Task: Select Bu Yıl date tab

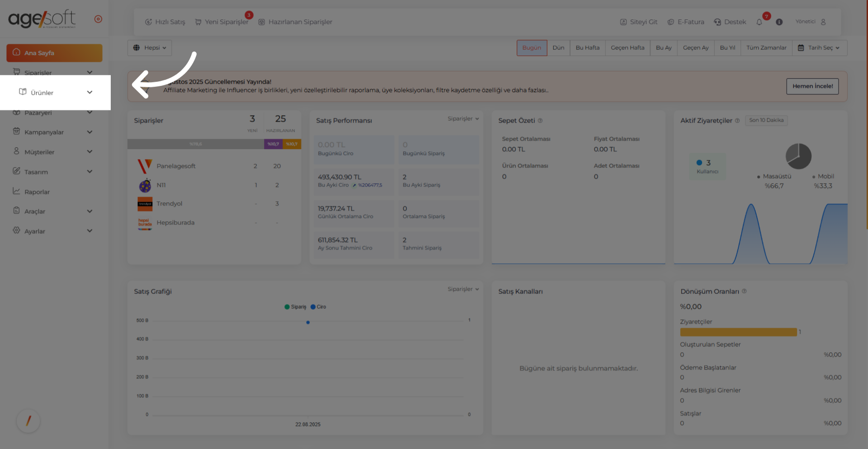Action: point(727,48)
